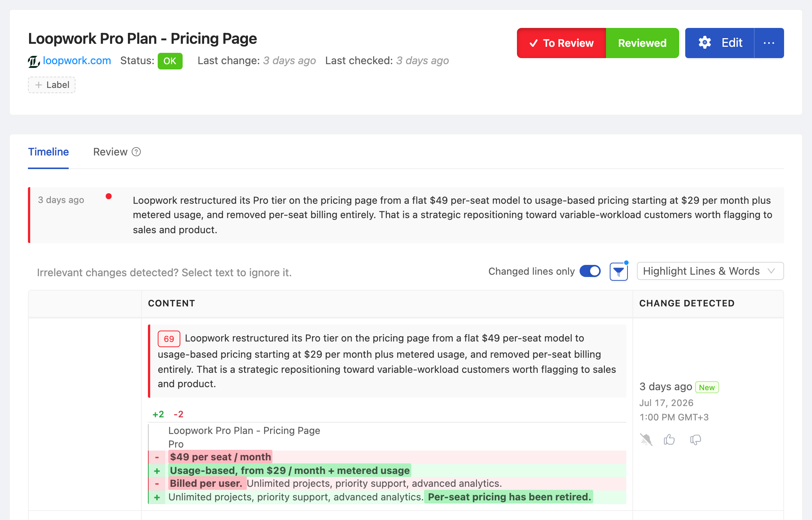Click the importance score 69 badge
Viewport: 812px width, 520px height.
pos(169,339)
